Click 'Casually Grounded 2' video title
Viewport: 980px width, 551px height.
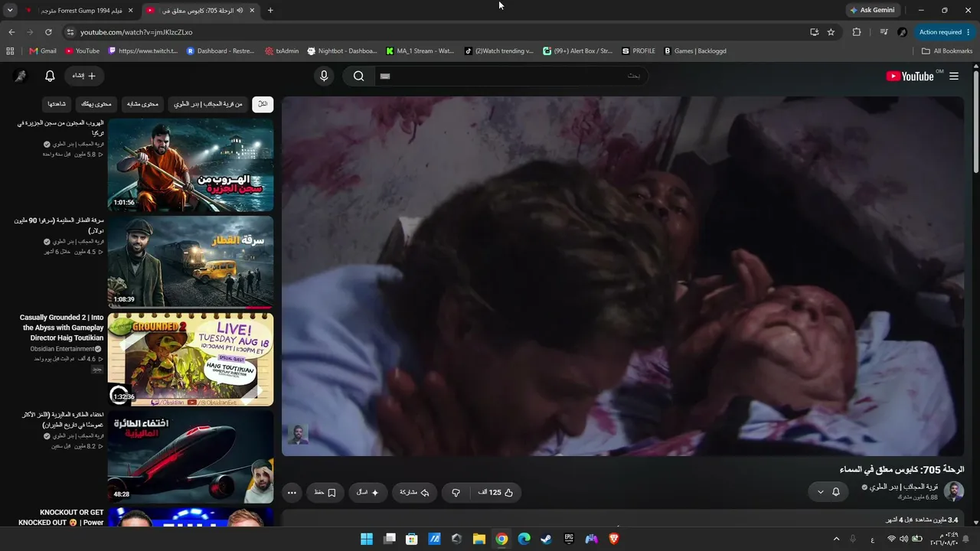[x=62, y=328]
